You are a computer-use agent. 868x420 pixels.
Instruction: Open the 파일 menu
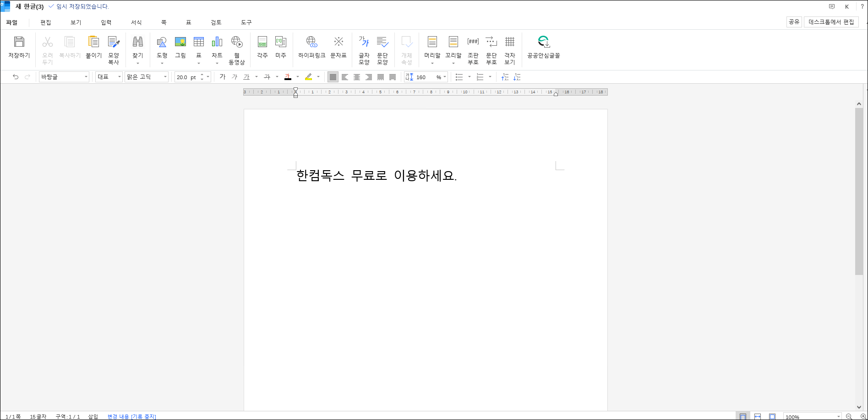pyautogui.click(x=12, y=22)
